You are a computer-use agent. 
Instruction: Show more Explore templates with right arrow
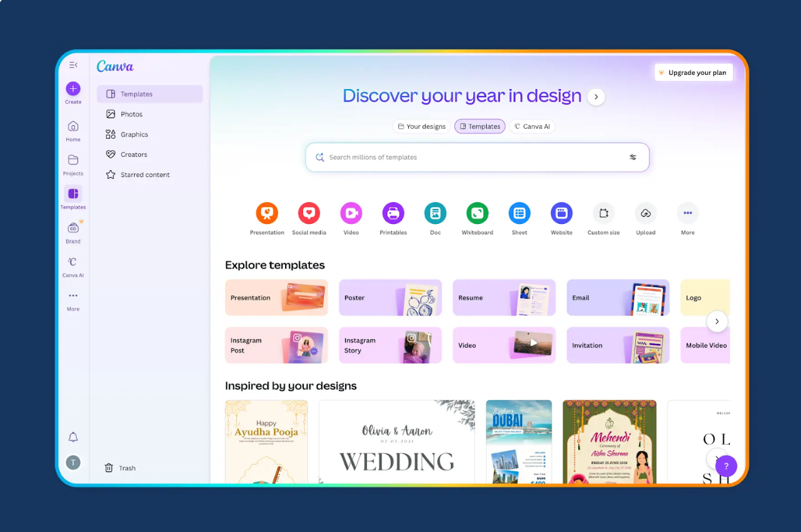[717, 322]
